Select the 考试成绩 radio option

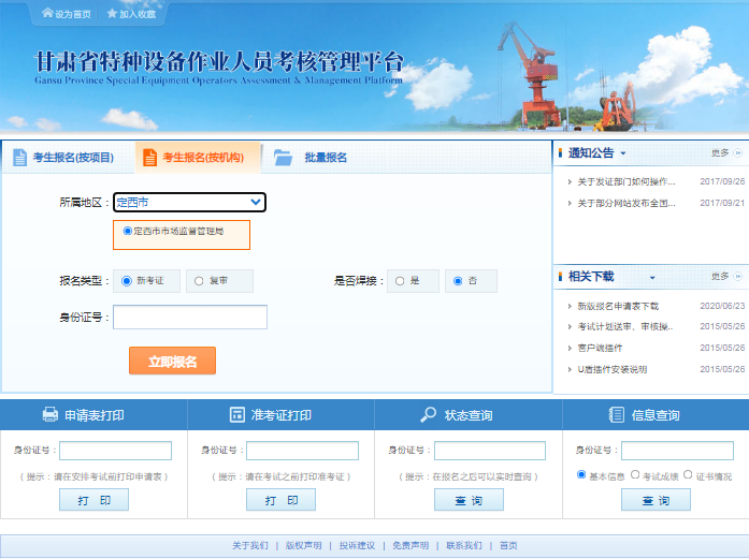(x=635, y=475)
